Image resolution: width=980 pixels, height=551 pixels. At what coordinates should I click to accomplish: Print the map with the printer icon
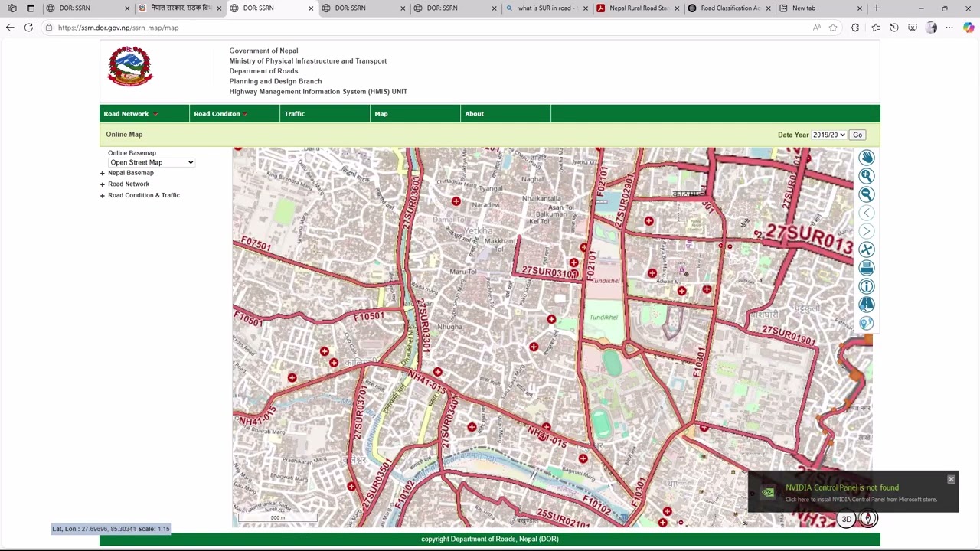pyautogui.click(x=867, y=268)
